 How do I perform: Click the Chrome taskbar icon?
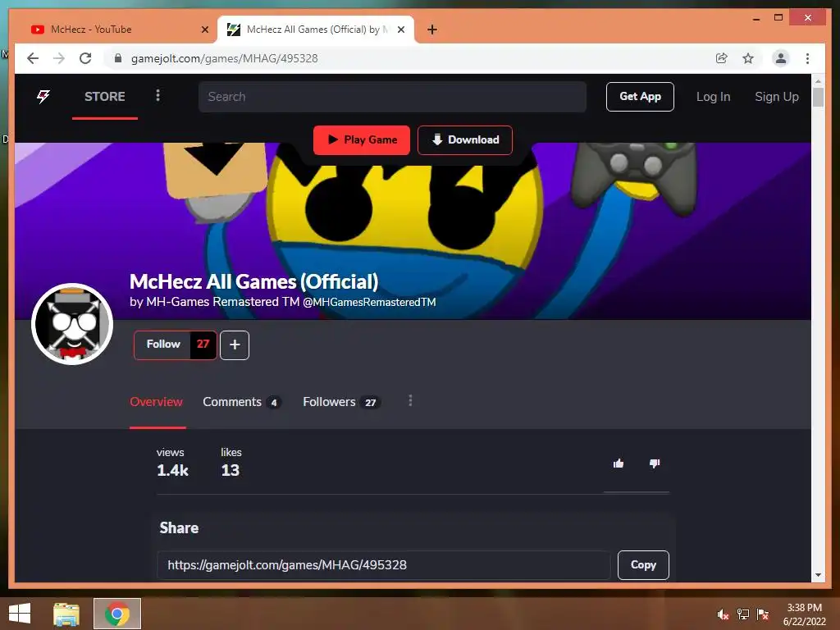point(117,614)
